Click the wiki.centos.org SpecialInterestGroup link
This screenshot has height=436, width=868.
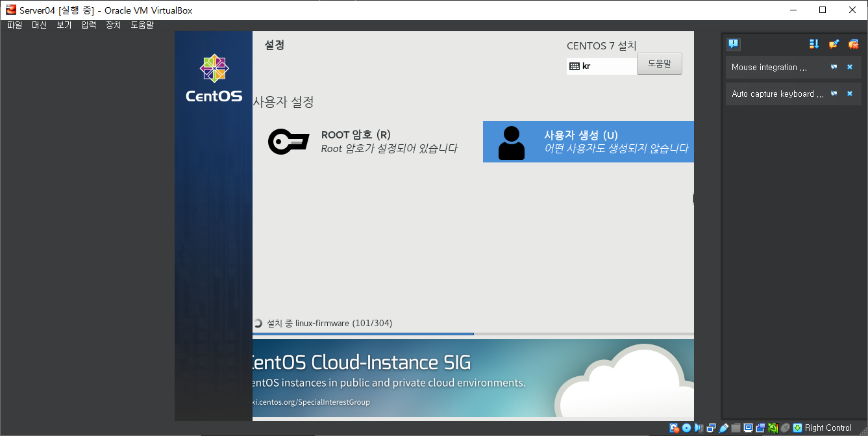[311, 402]
